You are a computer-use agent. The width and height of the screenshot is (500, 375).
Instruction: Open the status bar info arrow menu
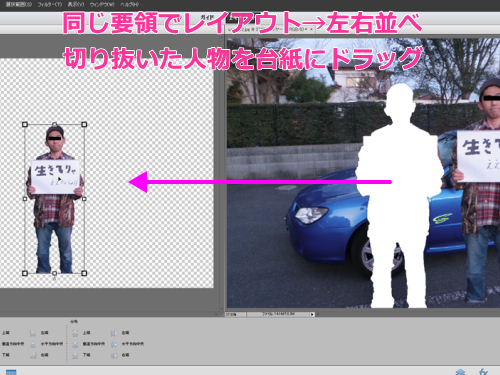coord(312,314)
